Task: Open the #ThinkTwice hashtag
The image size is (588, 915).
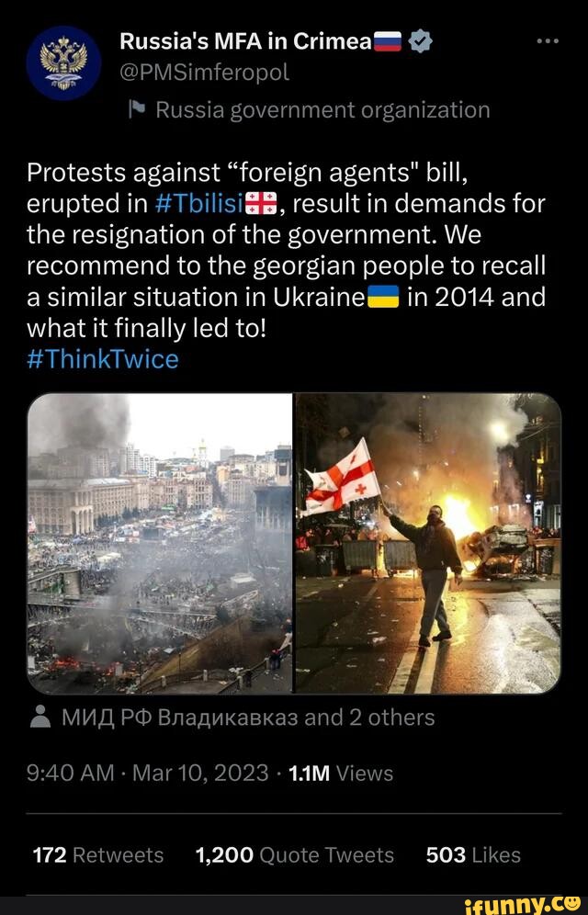Action: click(x=103, y=359)
